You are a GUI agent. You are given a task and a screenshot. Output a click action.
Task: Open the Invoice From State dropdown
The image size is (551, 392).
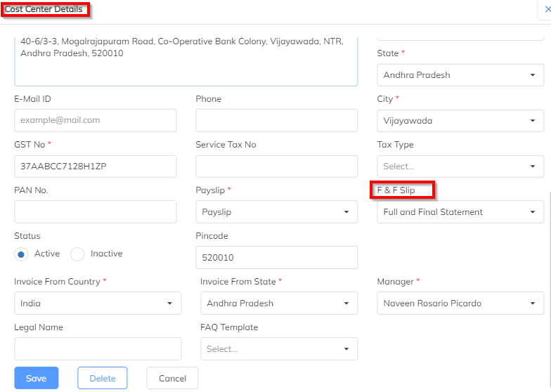point(279,303)
